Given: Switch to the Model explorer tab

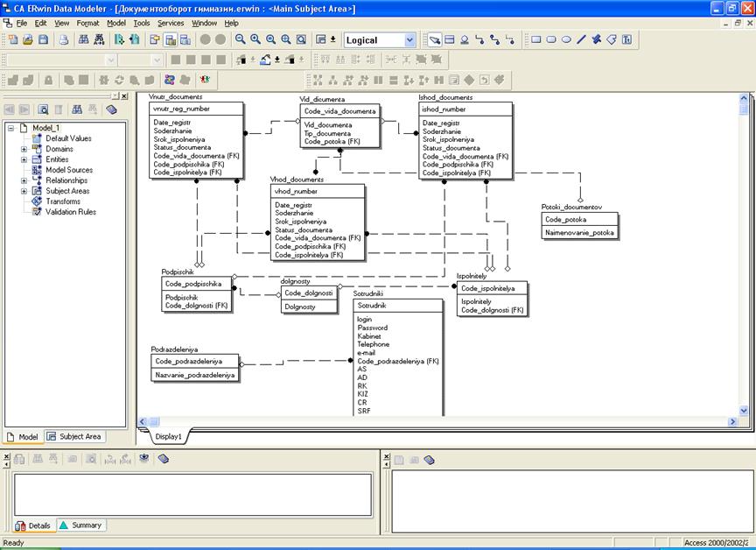Looking at the screenshot, I should (x=23, y=437).
